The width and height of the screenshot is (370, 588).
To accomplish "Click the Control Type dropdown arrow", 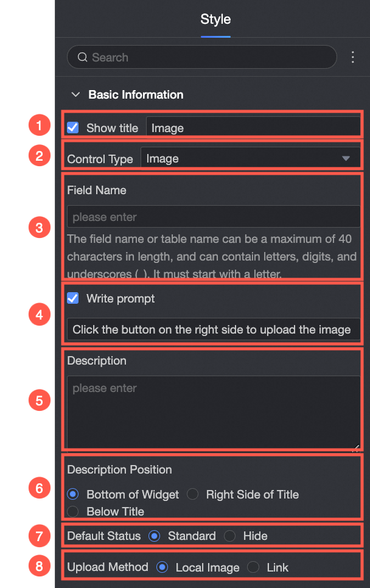I will point(346,159).
